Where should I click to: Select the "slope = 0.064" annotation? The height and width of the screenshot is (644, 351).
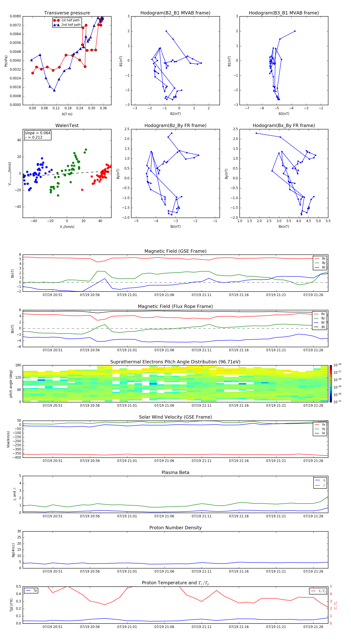point(37,133)
